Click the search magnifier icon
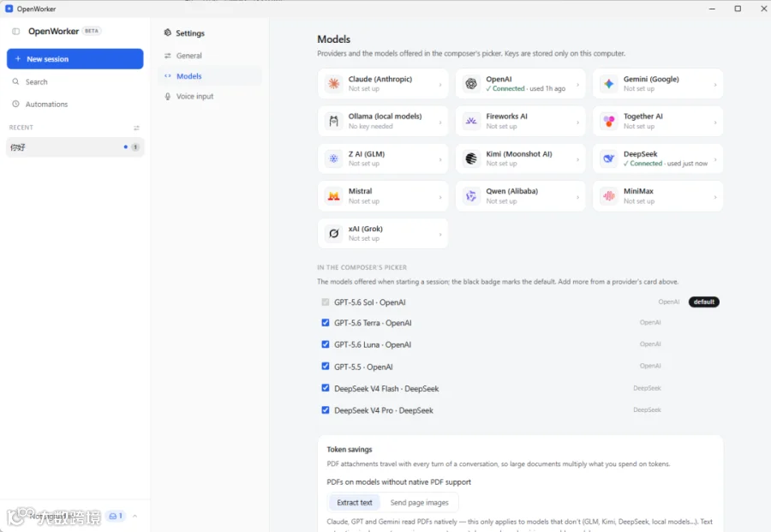Image resolution: width=771 pixels, height=532 pixels. click(x=15, y=81)
